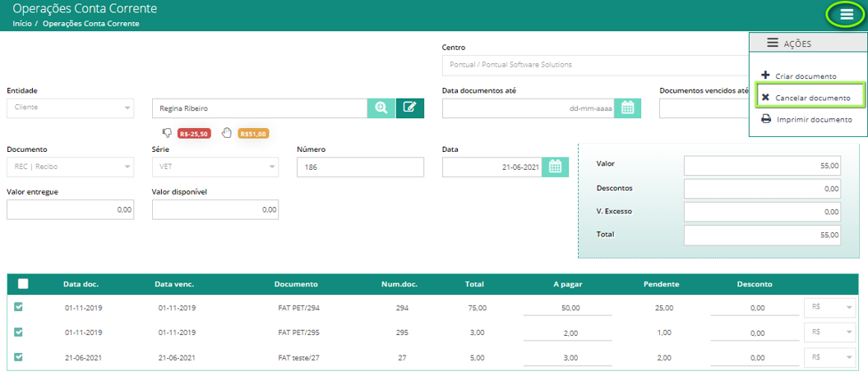Uncheck the FAT teste/27 row checkbox
This screenshot has height=376, width=868.
coord(18,356)
